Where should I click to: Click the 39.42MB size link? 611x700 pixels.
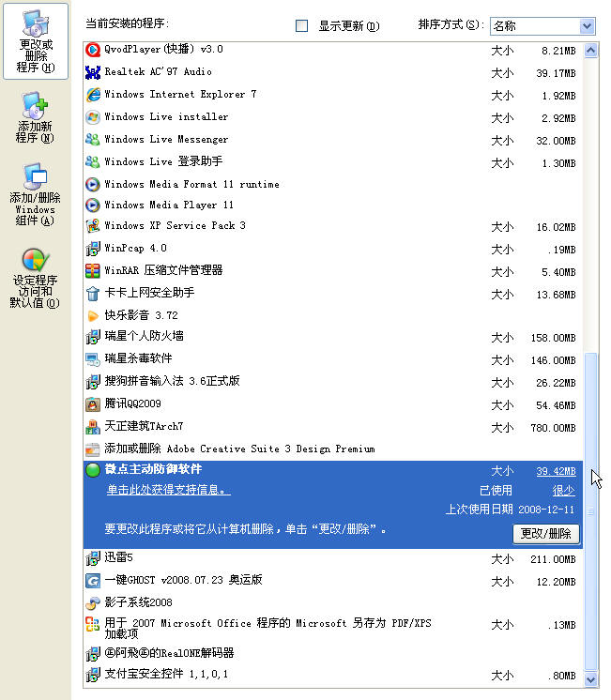(x=556, y=471)
